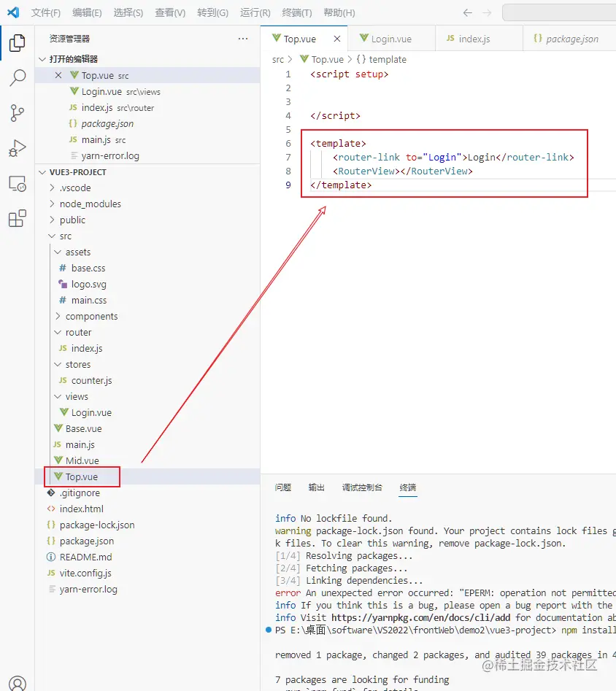Collapse the stores folder
Viewport: 616px width, 691px height.
tap(147, 364)
